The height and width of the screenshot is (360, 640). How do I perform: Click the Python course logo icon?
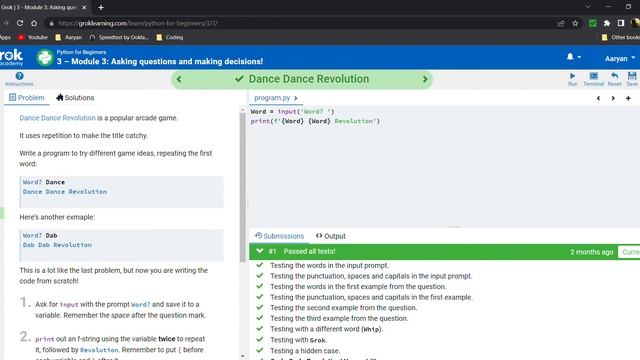click(x=44, y=58)
